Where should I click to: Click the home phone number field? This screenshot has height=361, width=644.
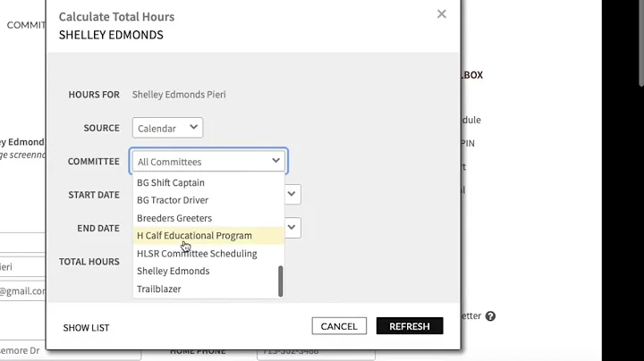pos(315,353)
